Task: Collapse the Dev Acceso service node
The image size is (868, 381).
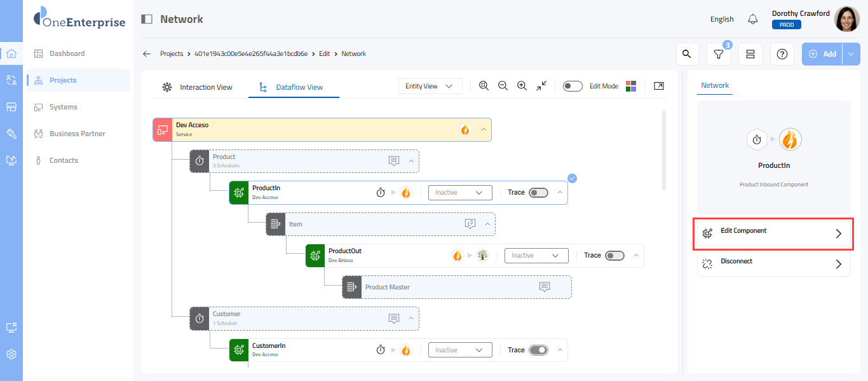Action: point(484,130)
